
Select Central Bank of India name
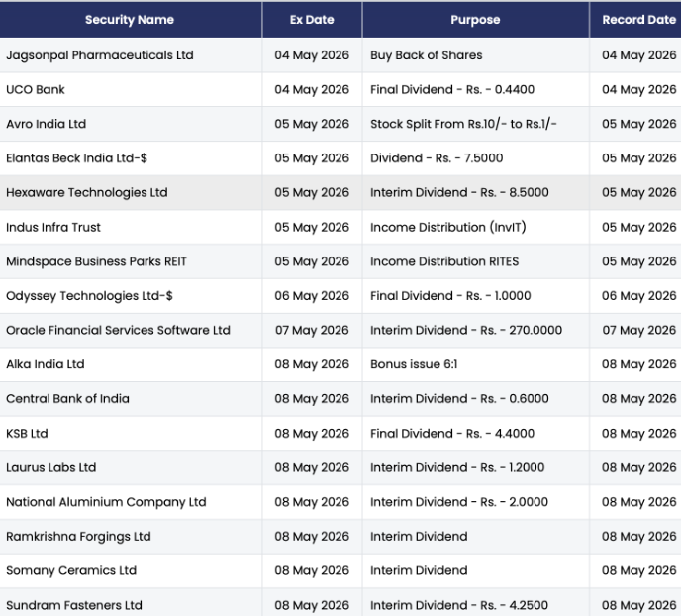[67, 399]
